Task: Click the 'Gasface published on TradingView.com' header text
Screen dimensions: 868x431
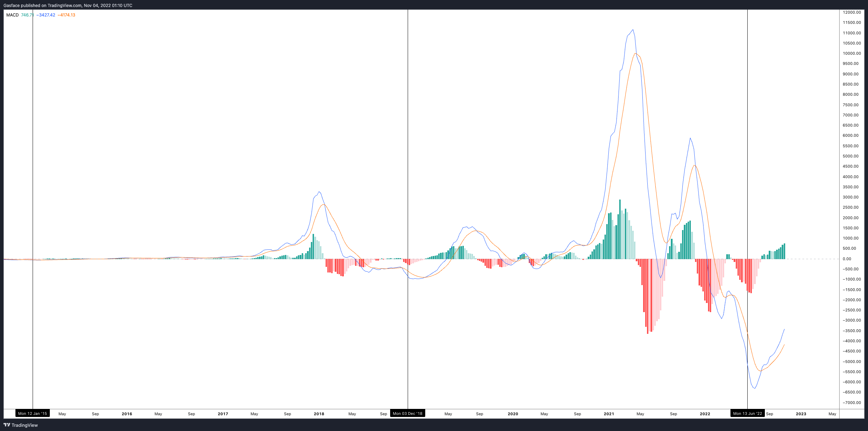Action: click(x=68, y=5)
